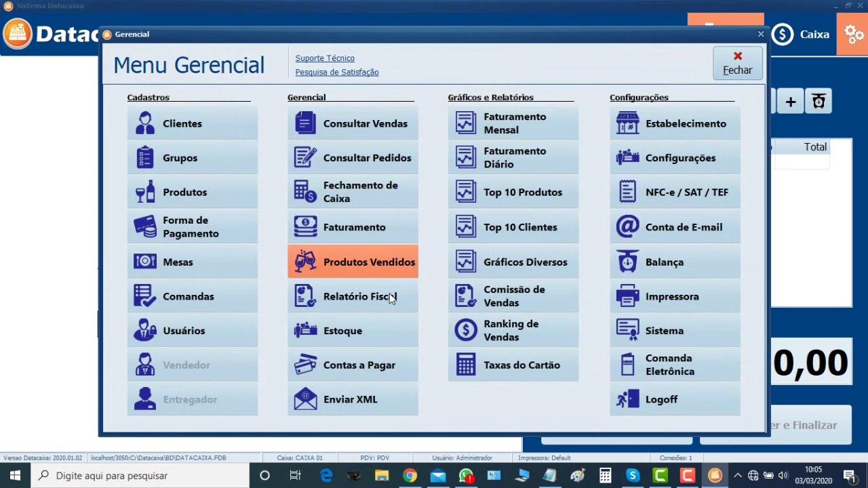The height and width of the screenshot is (488, 868).
Task: Click the Fechar button
Action: point(738,63)
